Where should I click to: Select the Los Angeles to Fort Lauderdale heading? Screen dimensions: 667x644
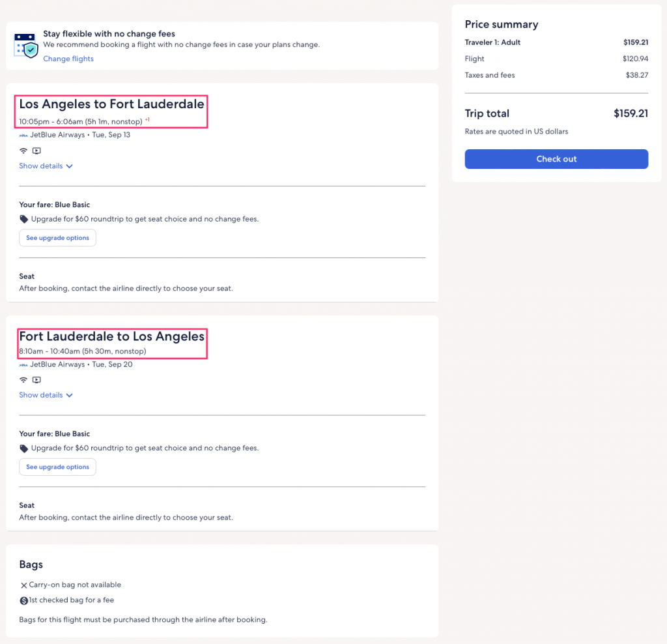click(x=111, y=104)
